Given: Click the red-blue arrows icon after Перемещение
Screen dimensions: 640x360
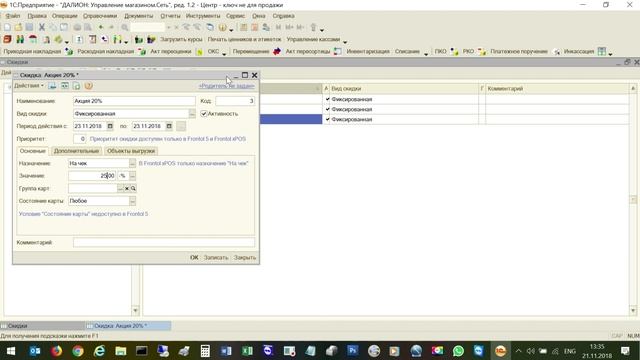Looking at the screenshot, I should point(277,51).
